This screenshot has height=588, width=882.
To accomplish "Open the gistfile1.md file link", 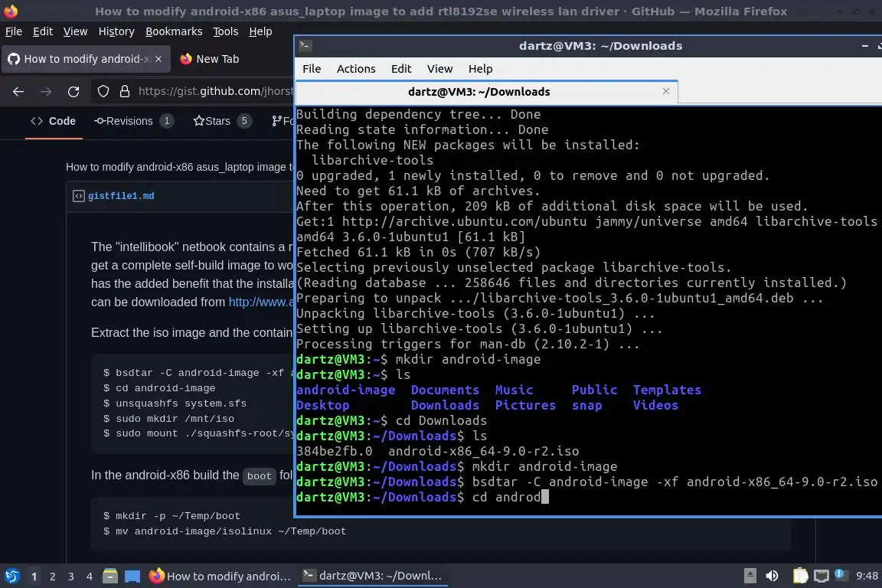I will (121, 196).
